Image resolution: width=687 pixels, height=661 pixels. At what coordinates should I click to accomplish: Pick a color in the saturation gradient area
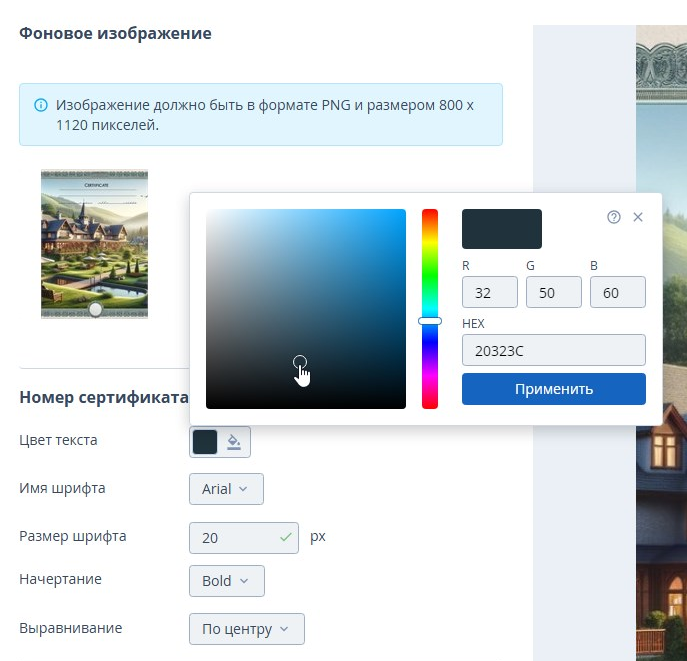(x=306, y=309)
